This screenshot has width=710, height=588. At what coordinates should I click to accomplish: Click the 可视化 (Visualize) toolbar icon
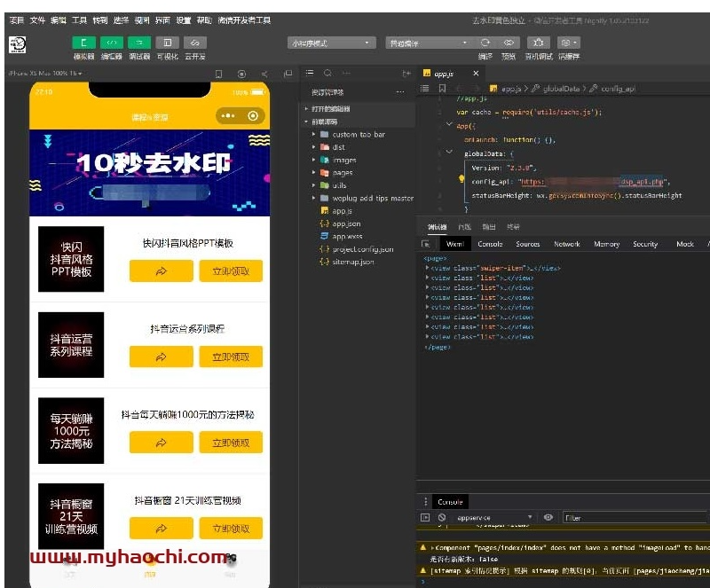167,42
